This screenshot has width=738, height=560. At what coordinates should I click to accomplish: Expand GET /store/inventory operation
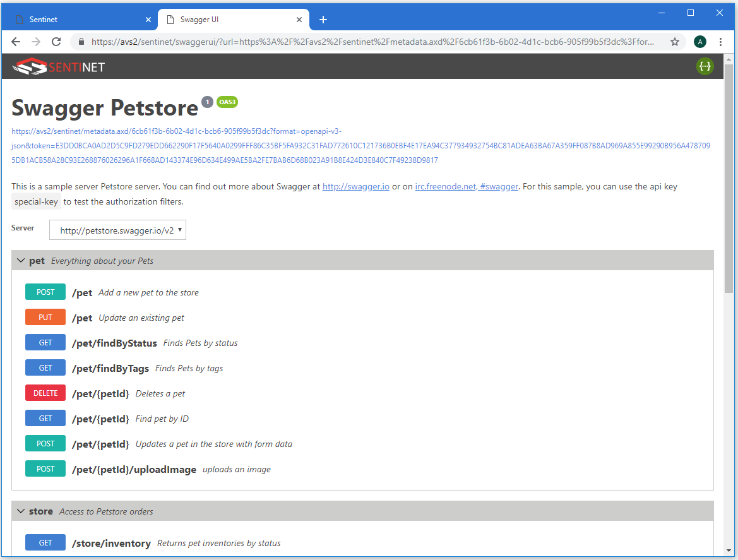tap(362, 543)
